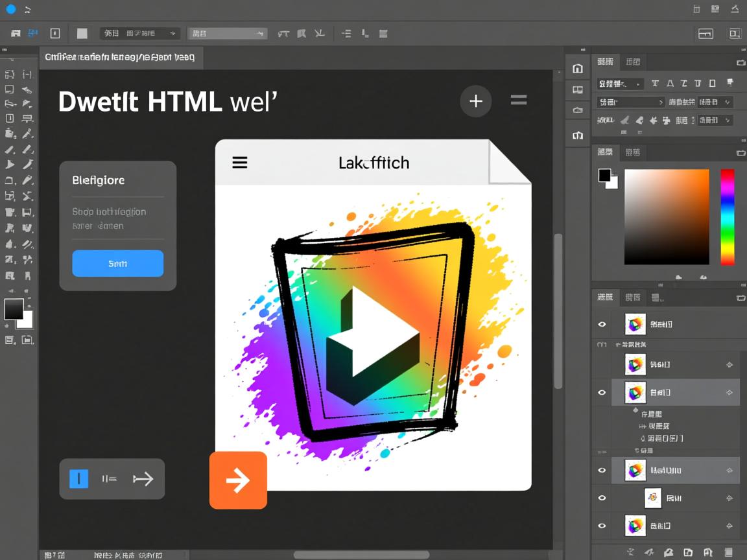Select the open document tab above the canvas
Screen dimensions: 747x560
pyautogui.click(x=121, y=58)
